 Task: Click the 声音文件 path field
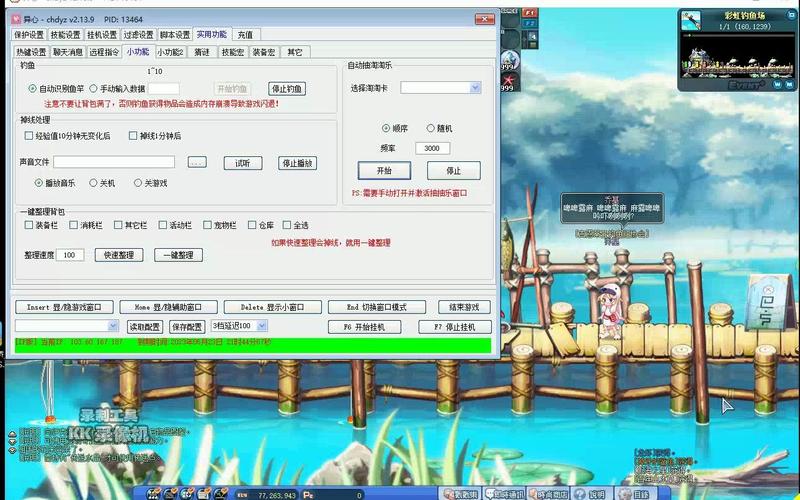point(114,162)
